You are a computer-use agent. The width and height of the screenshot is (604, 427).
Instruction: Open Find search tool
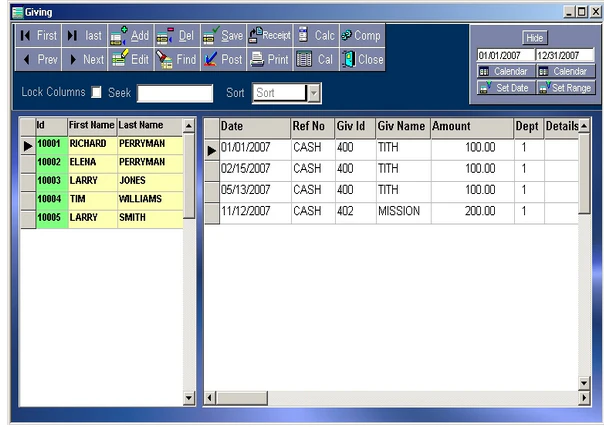click(177, 59)
